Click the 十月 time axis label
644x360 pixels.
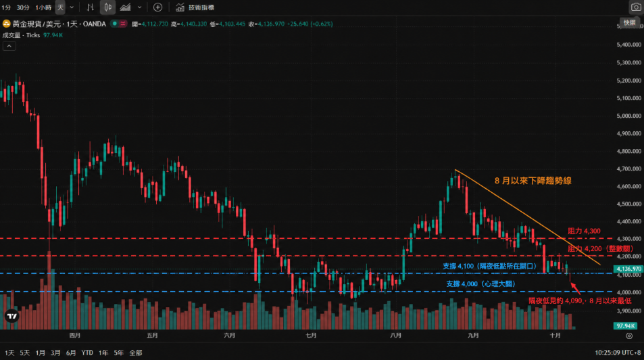(x=555, y=336)
